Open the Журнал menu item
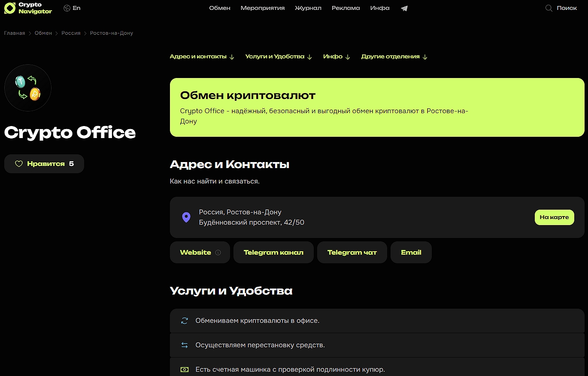Screen dimensions: 588x376 click(x=308, y=8)
